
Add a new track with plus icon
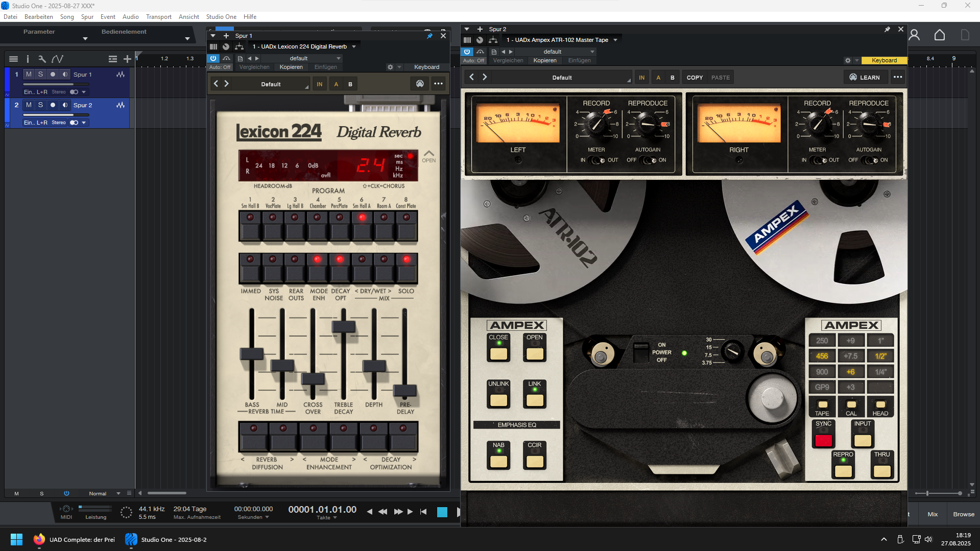[127, 59]
